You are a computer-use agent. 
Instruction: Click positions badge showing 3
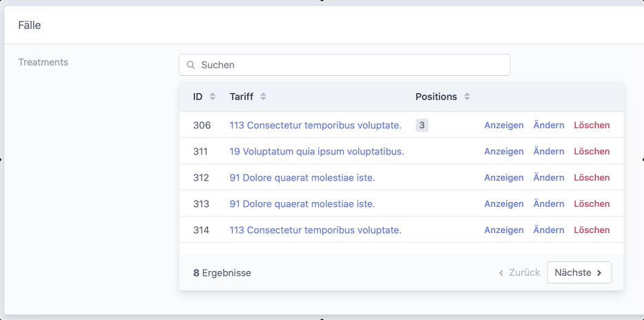pyautogui.click(x=422, y=125)
